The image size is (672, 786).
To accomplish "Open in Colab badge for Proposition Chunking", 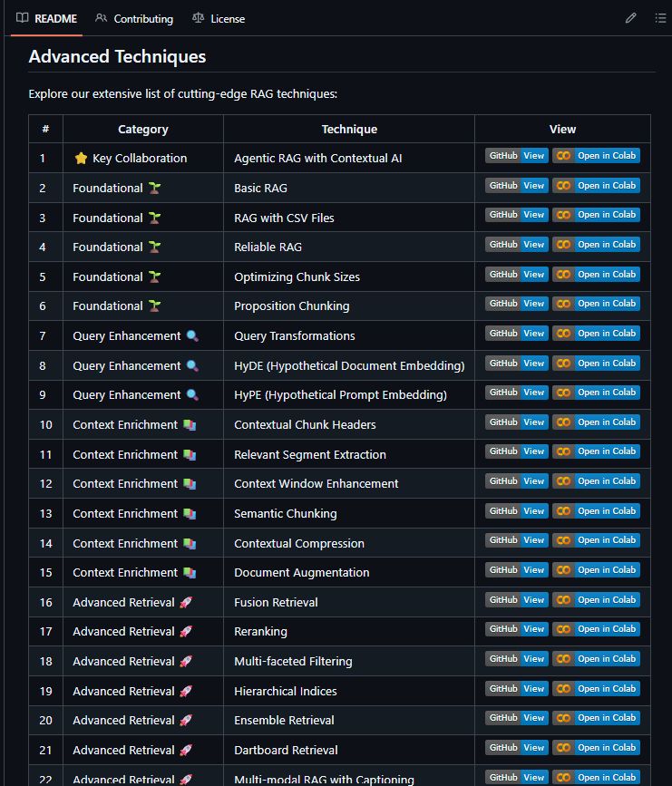I will pyautogui.click(x=596, y=304).
